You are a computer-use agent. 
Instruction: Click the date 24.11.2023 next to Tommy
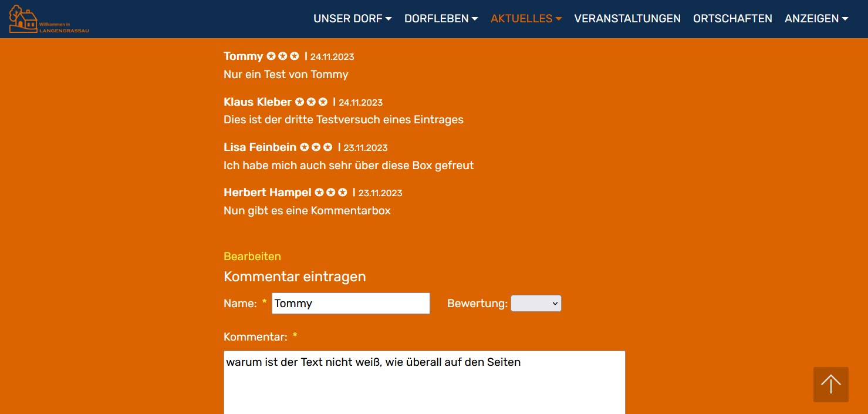tap(332, 57)
